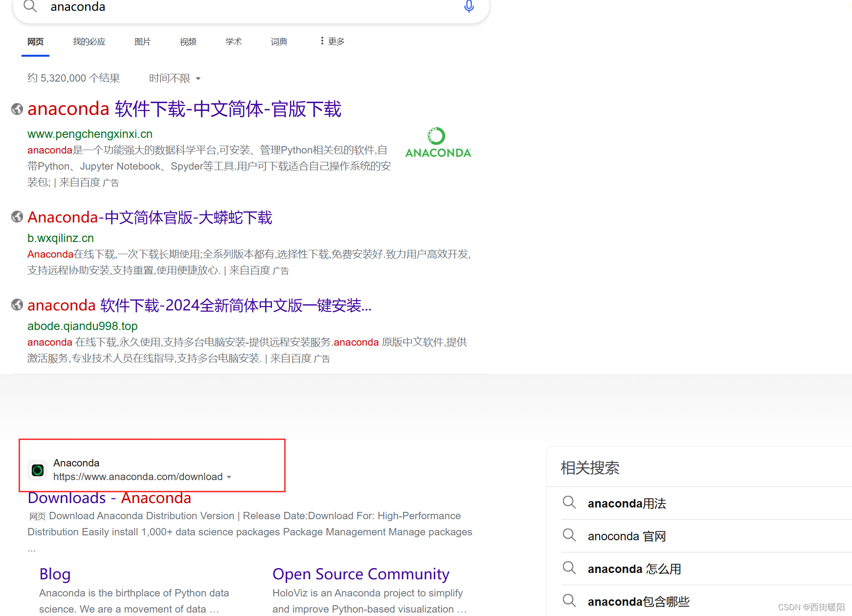Switch to the 学术 tab
This screenshot has height=616, width=852.
(x=233, y=42)
